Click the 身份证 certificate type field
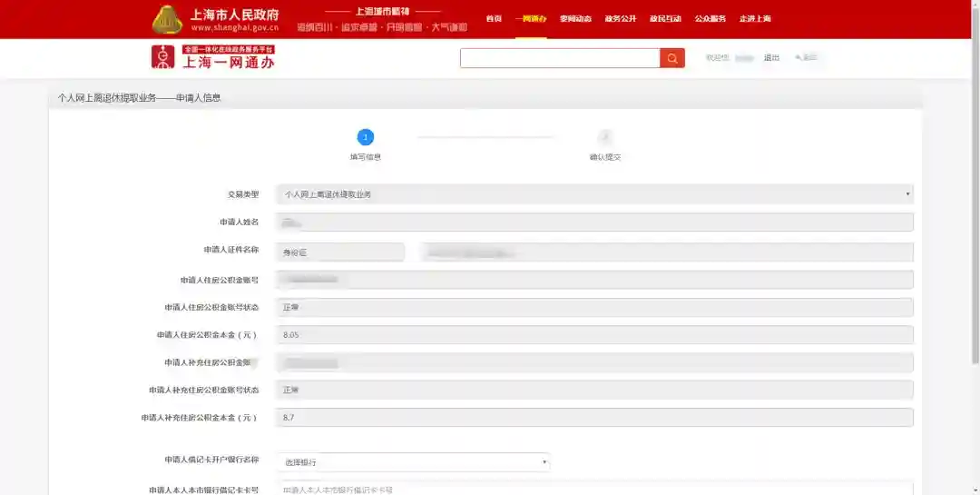Image resolution: width=980 pixels, height=495 pixels. pyautogui.click(x=339, y=252)
